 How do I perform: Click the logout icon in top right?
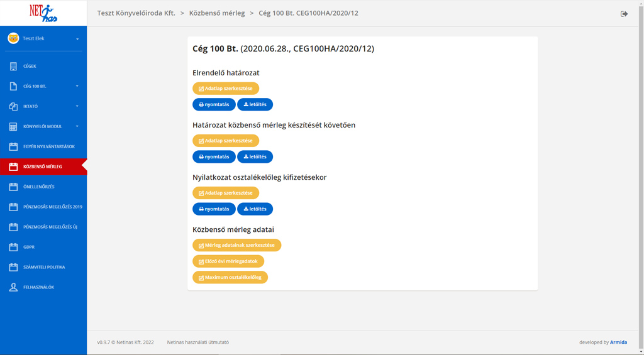pyautogui.click(x=624, y=13)
